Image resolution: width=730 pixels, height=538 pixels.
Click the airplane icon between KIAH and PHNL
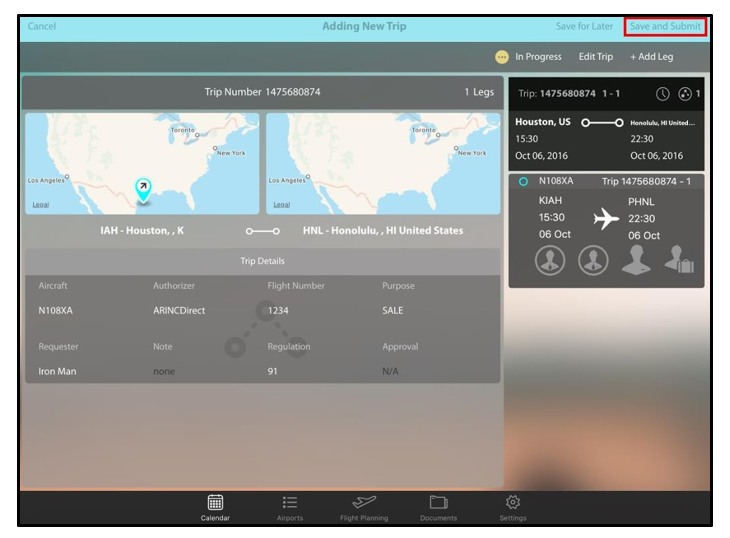point(606,219)
